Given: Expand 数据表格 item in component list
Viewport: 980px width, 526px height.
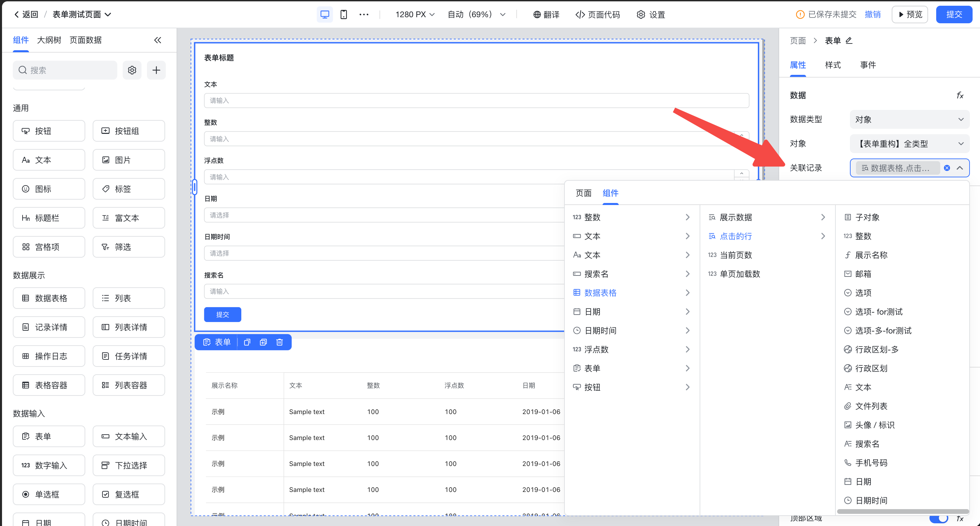Looking at the screenshot, I should click(632, 293).
